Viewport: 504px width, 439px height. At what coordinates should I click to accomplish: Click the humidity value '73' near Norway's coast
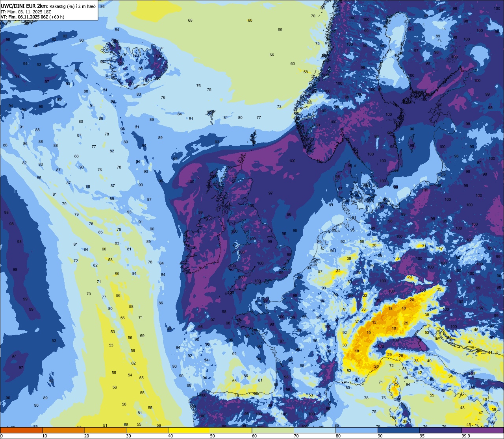(279, 107)
